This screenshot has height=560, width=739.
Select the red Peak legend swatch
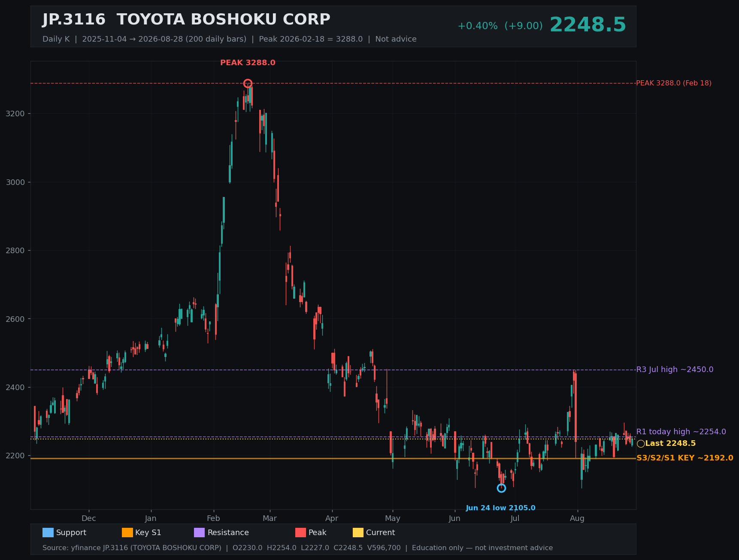coord(301,533)
